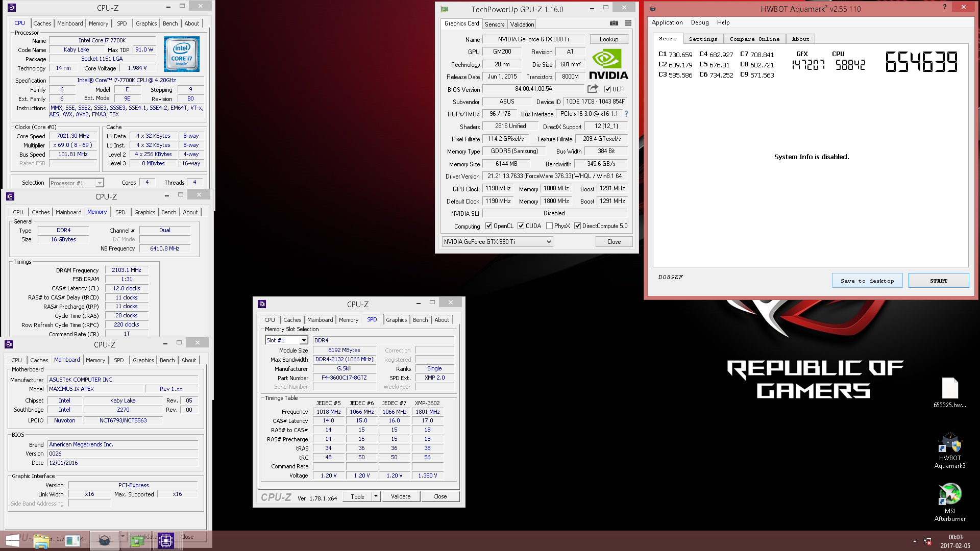
Task: Open the Application menu in HWBOT Aquamark
Action: point(667,22)
